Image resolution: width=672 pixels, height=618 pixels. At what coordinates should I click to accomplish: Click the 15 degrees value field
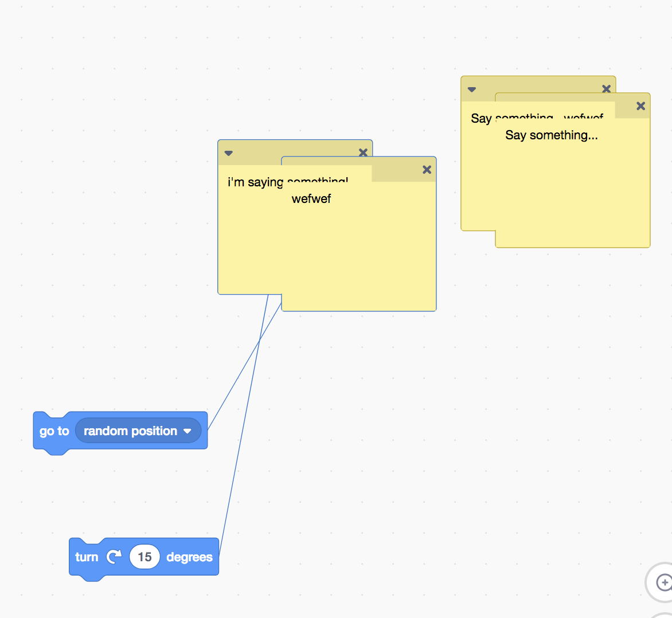click(x=144, y=556)
